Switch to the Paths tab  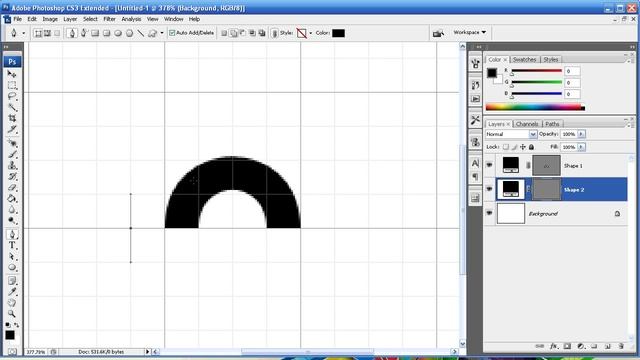pyautogui.click(x=552, y=124)
